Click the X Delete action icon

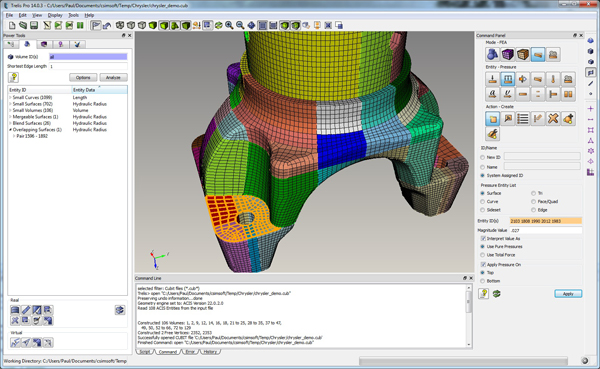(x=553, y=119)
